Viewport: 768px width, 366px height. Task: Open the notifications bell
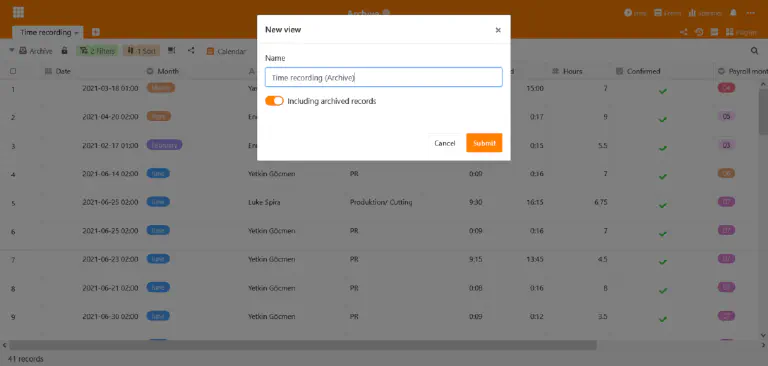tap(734, 13)
